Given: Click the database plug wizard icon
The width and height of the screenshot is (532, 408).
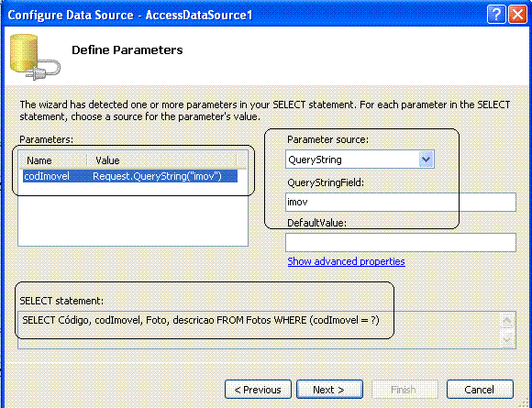Looking at the screenshot, I should (35, 57).
